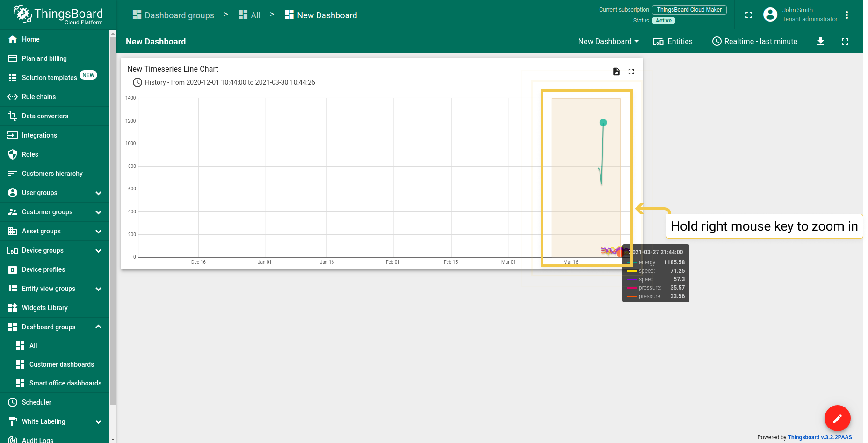Screen dimensions: 868x443
Task: Click the Device groups icon
Action: coord(13,250)
